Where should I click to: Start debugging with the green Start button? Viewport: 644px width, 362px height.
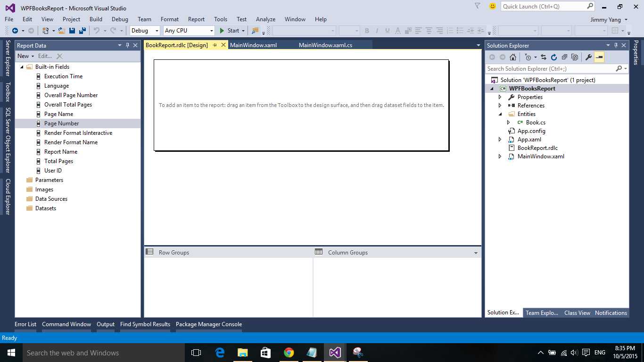click(230, 31)
